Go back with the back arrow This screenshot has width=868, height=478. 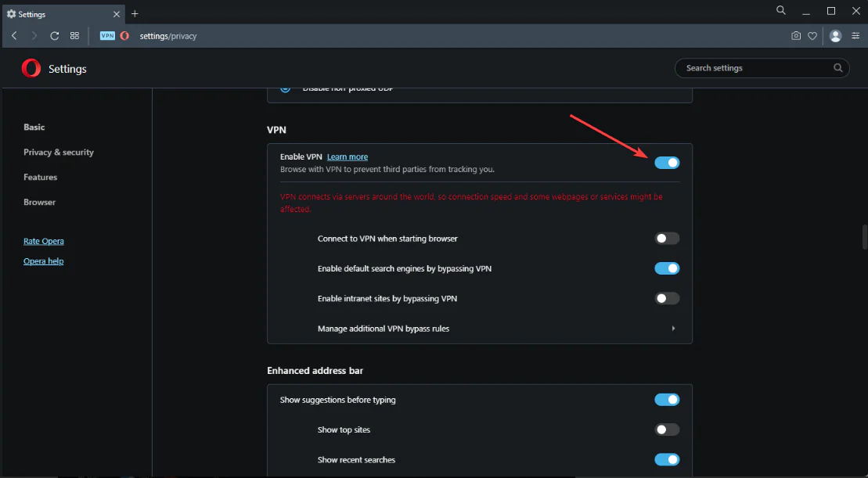point(15,36)
